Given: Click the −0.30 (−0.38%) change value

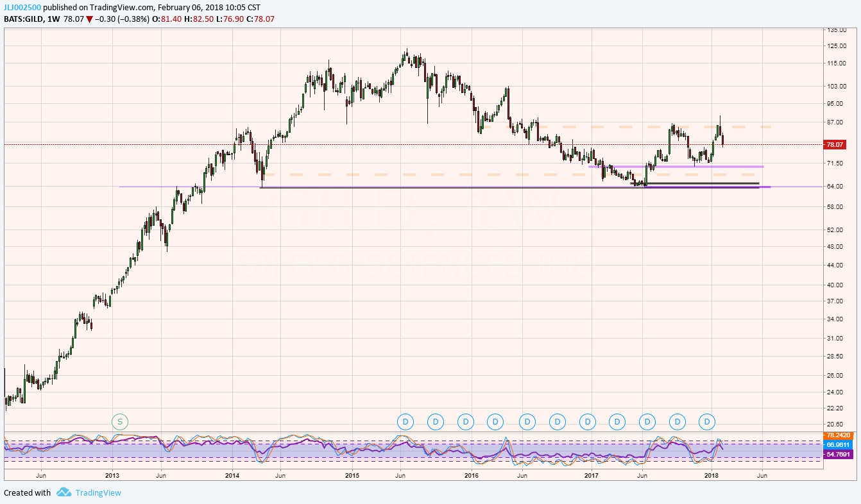Looking at the screenshot, I should tap(121, 19).
